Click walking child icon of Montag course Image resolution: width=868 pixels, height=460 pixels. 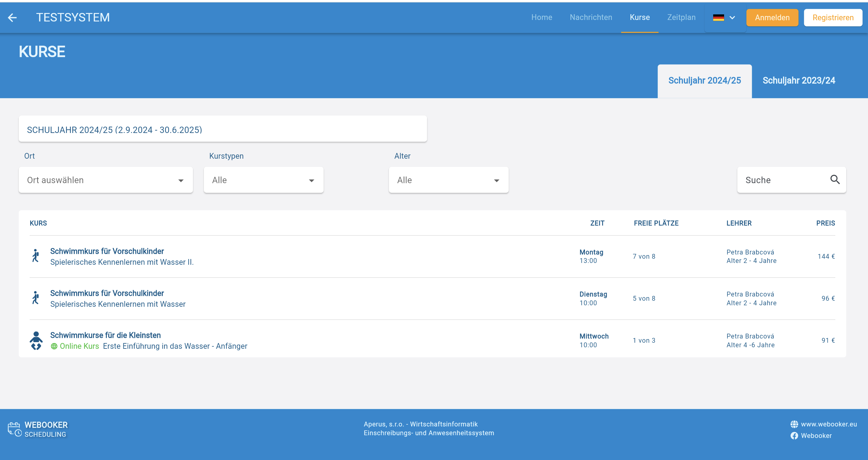pyautogui.click(x=36, y=256)
